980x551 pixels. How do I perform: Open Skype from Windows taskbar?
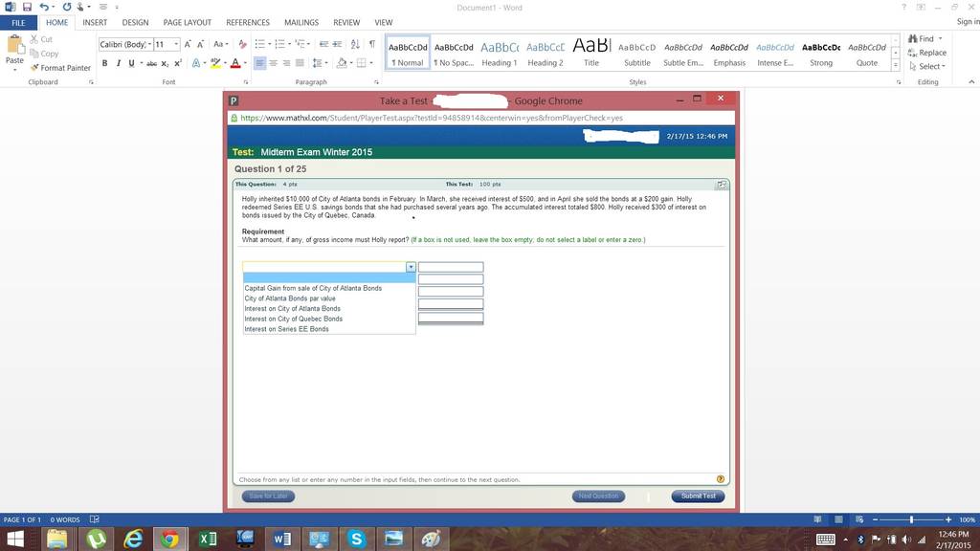(356, 539)
